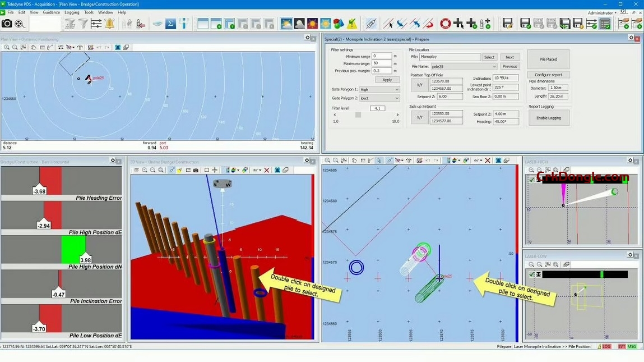The width and height of the screenshot is (644, 362).
Task: Open the Sigma statistics tool
Action: (x=170, y=23)
